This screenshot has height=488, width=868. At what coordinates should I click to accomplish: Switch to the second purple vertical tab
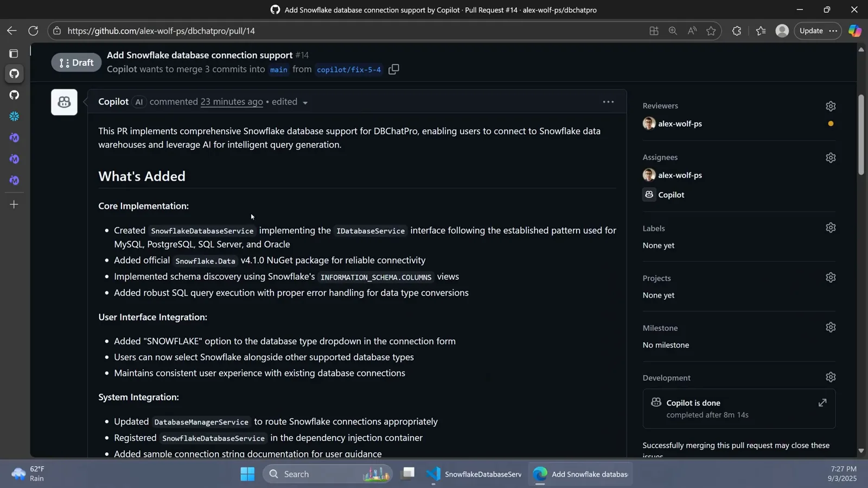14,159
